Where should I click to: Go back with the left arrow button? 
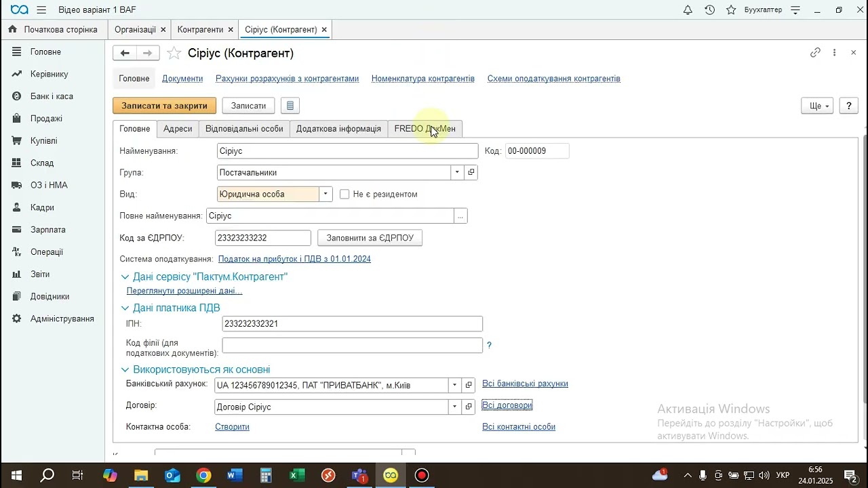125,53
